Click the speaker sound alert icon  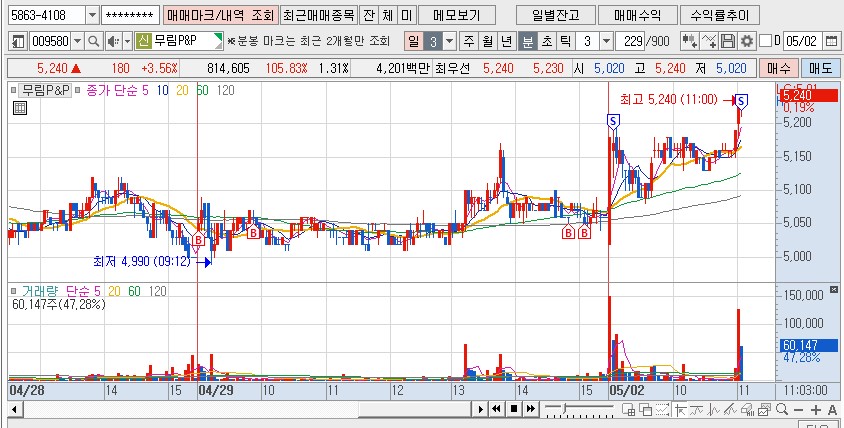[113, 41]
